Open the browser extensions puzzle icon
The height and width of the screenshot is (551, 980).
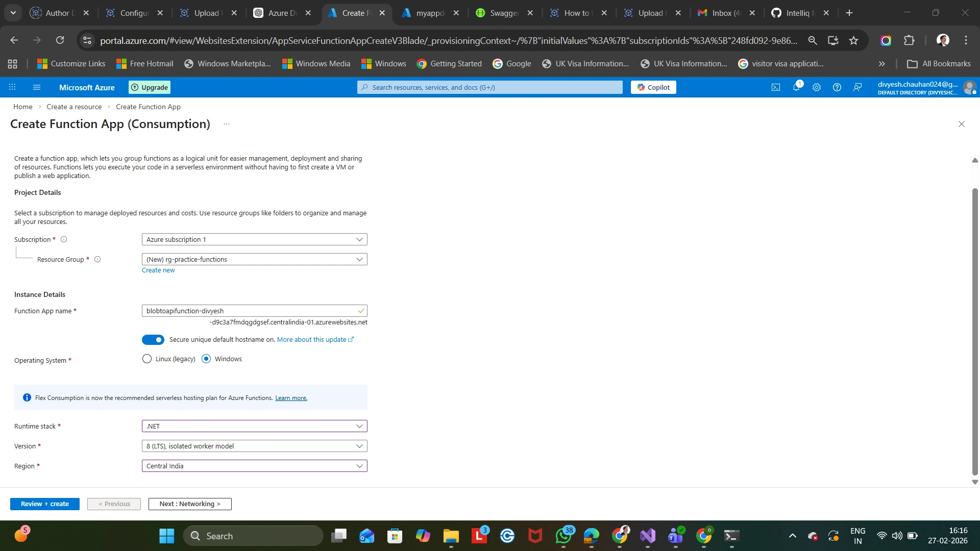pos(909,40)
